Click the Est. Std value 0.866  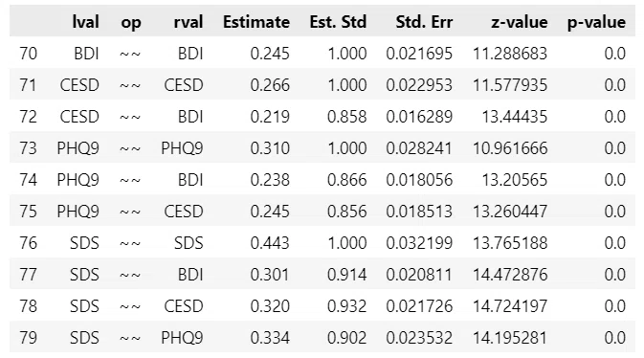(347, 180)
